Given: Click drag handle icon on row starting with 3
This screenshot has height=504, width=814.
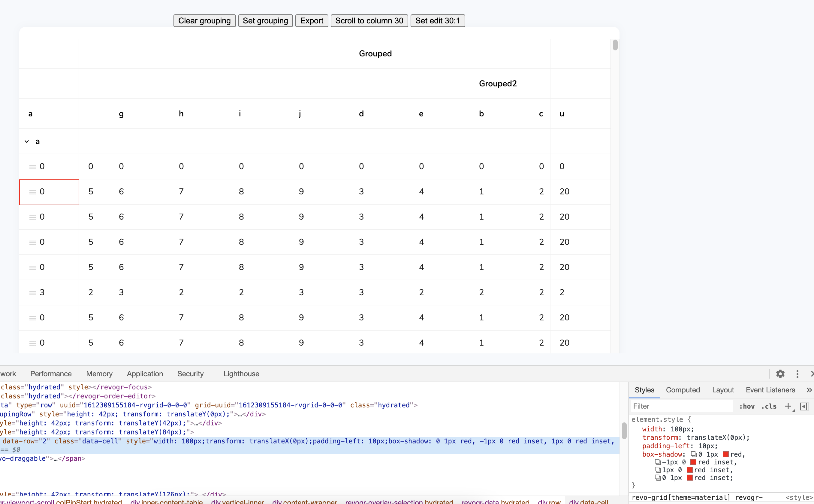Looking at the screenshot, I should (32, 292).
